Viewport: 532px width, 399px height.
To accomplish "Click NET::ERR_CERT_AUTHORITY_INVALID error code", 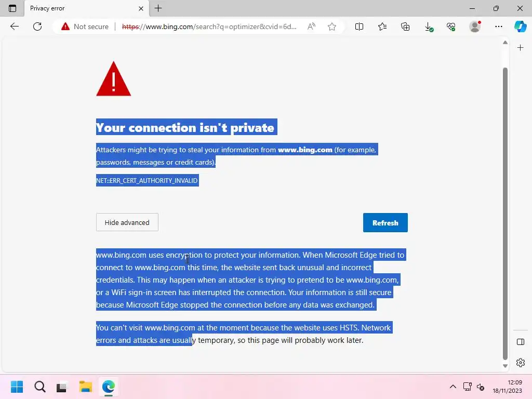I will click(147, 180).
